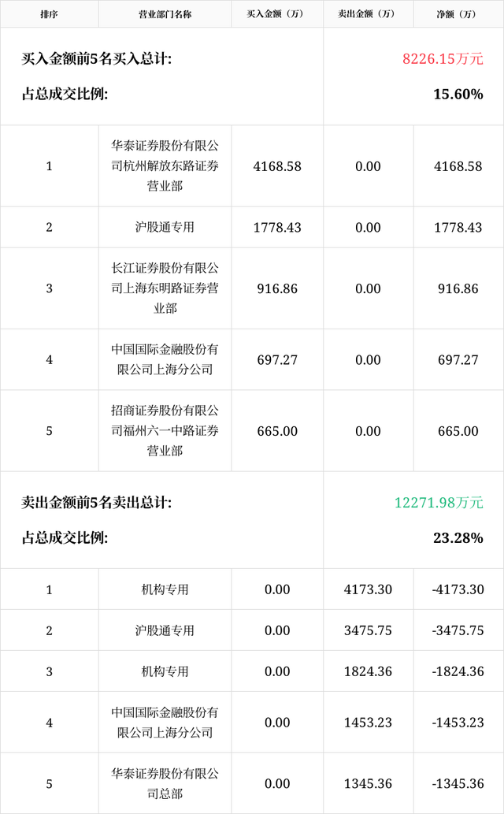This screenshot has width=504, height=814.
Task: Click the 买入金额（万） column header
Action: 277,14
